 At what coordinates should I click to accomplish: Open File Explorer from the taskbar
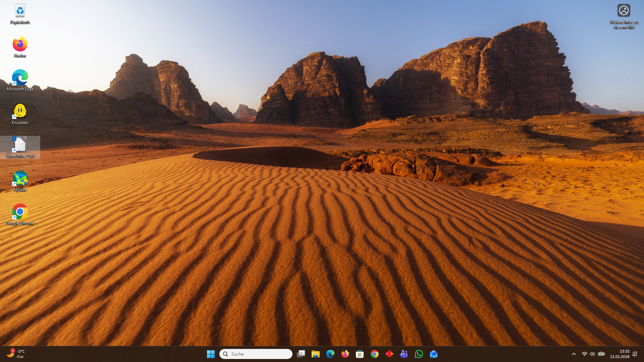pos(316,354)
